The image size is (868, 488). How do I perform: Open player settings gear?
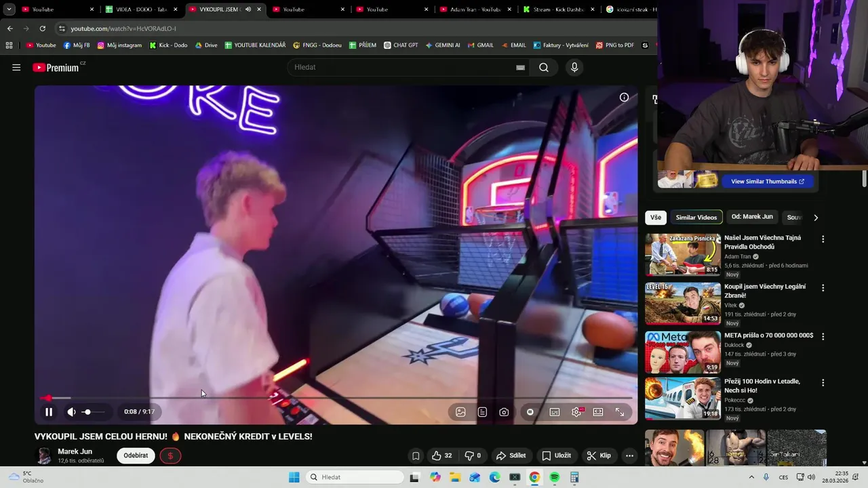pyautogui.click(x=576, y=411)
